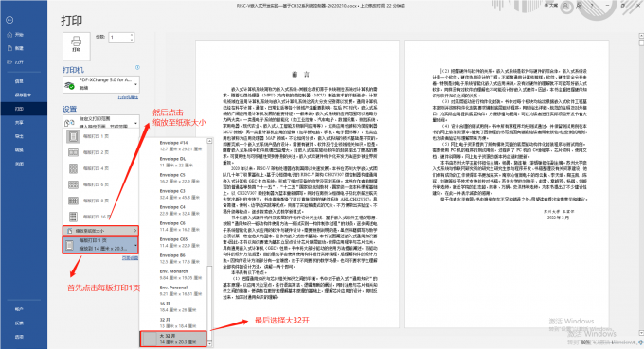Screen dimensions: 644x349
Task: Increase the number of copies with the stepper
Action: tap(132, 35)
